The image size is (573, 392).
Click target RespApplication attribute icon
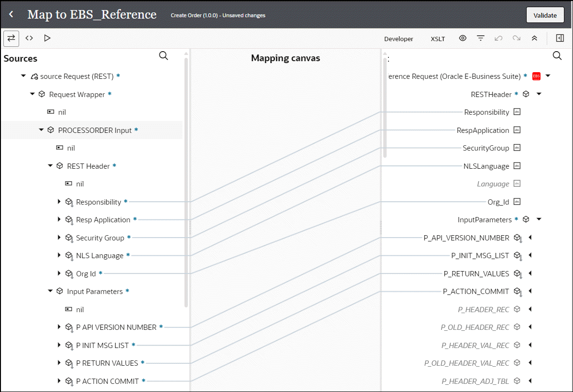pyautogui.click(x=517, y=130)
